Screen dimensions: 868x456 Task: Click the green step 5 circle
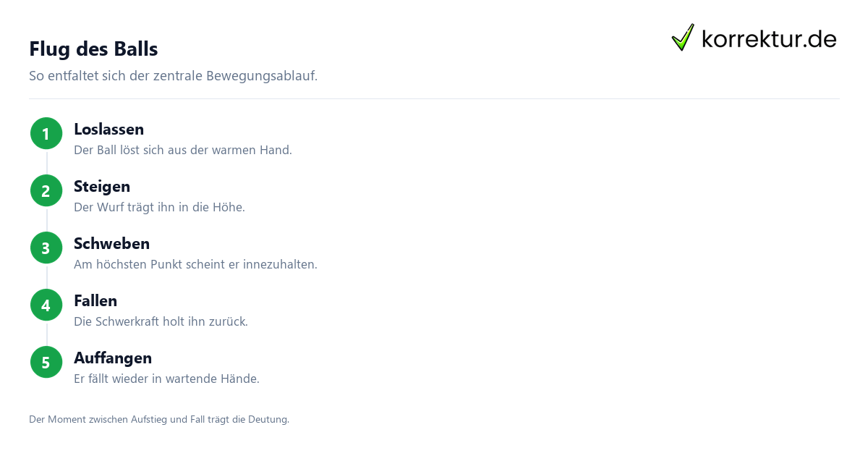click(46, 362)
